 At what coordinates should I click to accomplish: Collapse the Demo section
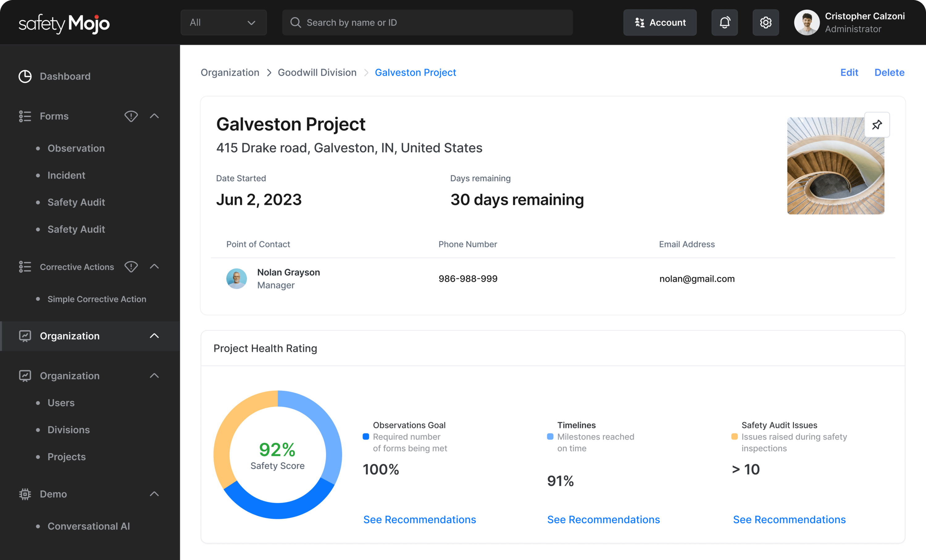[154, 494]
